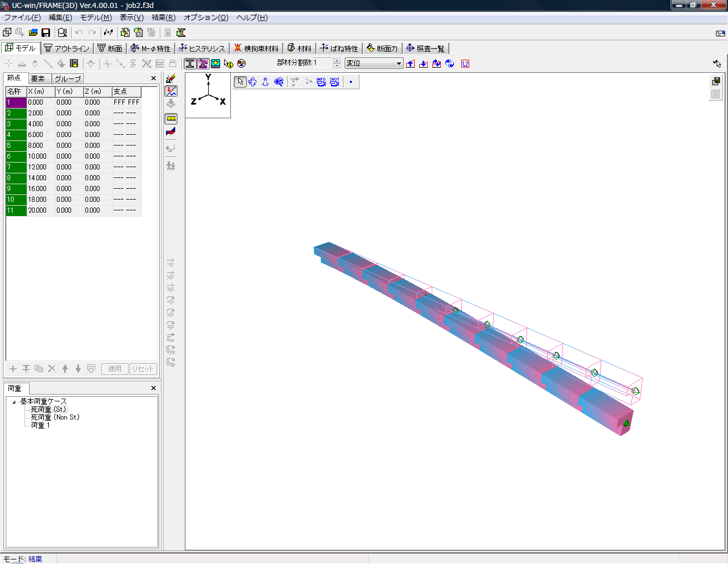Increase the 部材分割数 spinner value
The height and width of the screenshot is (564, 728).
[x=337, y=61]
